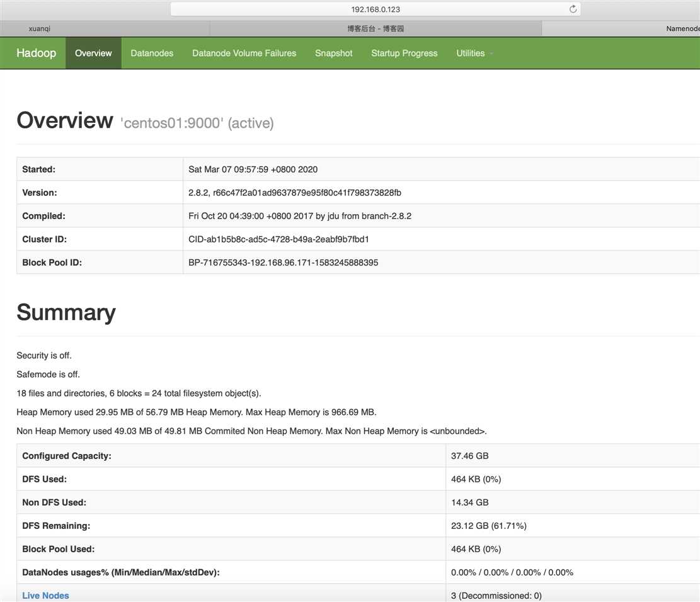Click the 'Cluster ID:' row label
Screen dimensions: 700x602
point(45,239)
